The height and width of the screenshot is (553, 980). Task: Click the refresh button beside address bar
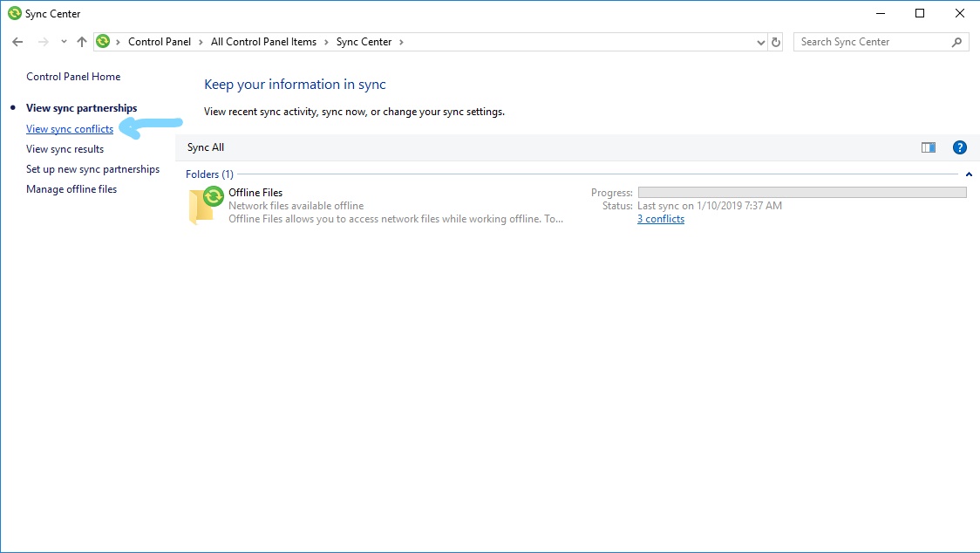coord(777,42)
